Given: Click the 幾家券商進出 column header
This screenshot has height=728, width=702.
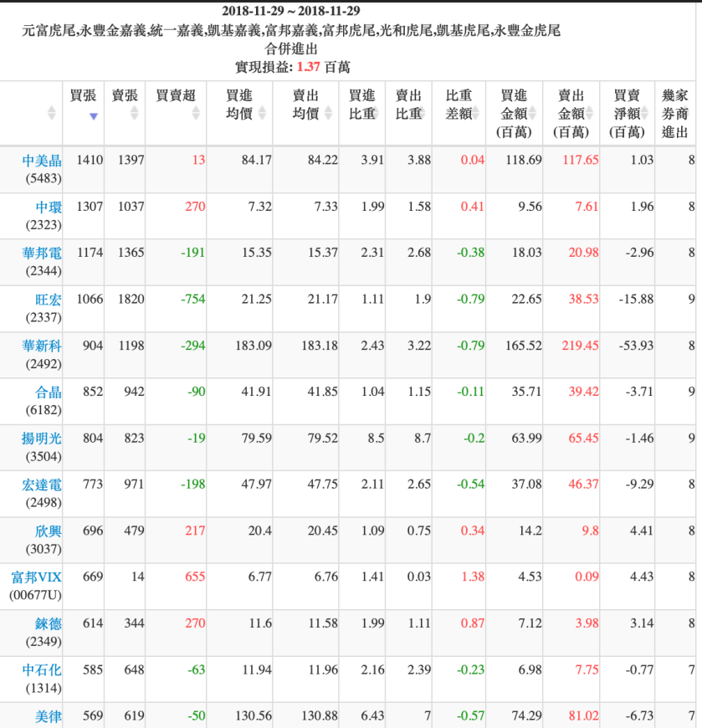Looking at the screenshot, I should (674, 113).
